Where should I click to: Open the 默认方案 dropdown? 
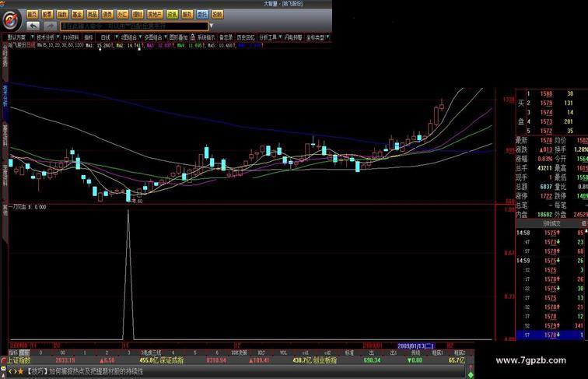click(x=20, y=37)
